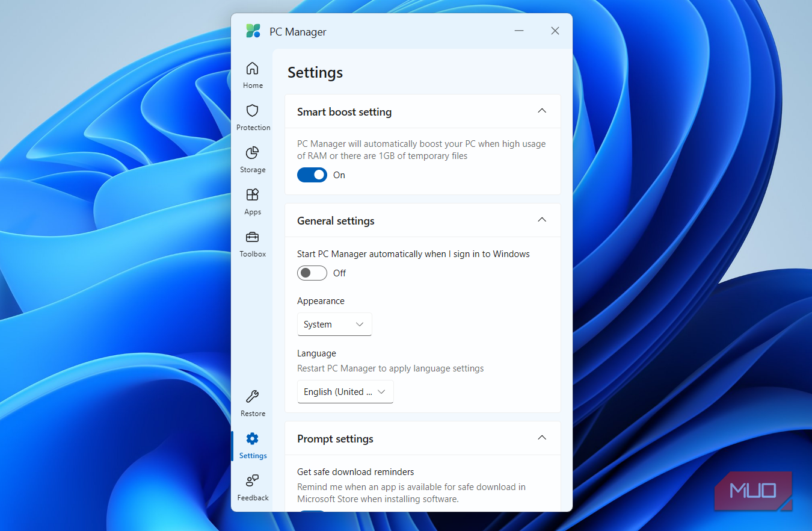Open the Feedback chat icon
This screenshot has height=531, width=812.
(x=253, y=481)
